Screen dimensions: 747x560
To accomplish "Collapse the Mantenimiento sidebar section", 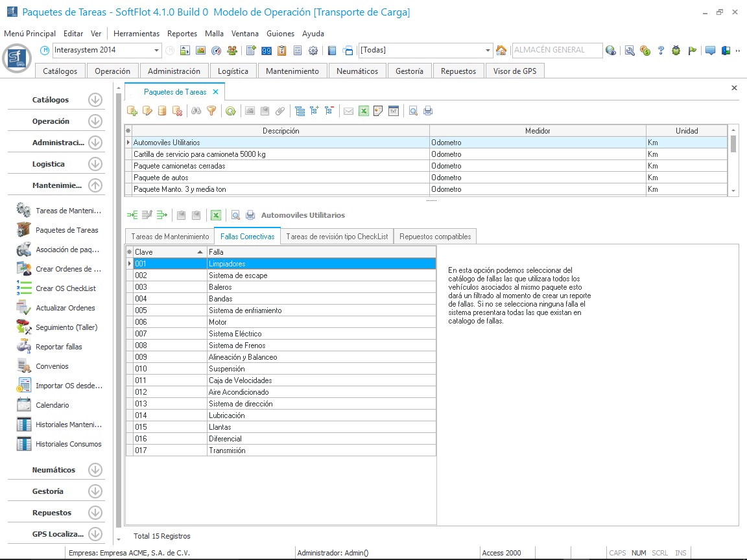I will [x=95, y=185].
